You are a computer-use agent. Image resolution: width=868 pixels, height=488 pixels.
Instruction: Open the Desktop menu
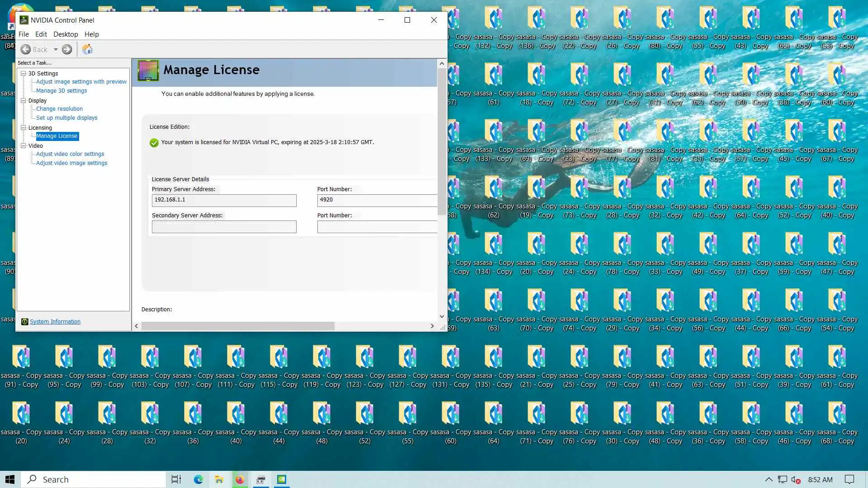tap(66, 34)
